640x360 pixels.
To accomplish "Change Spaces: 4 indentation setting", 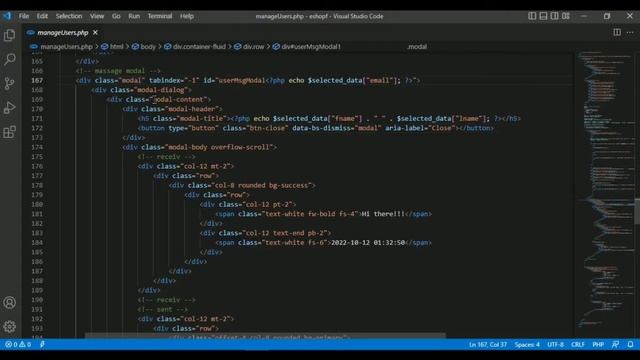I will click(x=527, y=344).
